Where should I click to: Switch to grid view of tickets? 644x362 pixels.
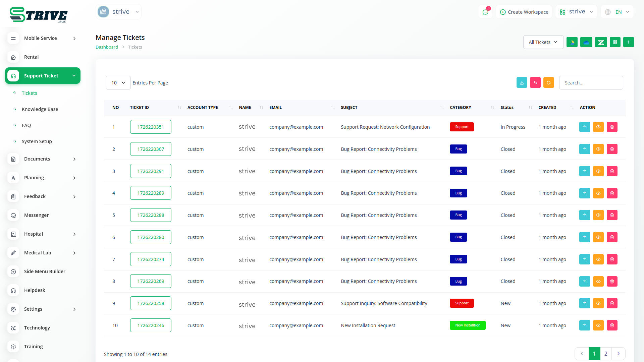pyautogui.click(x=615, y=42)
